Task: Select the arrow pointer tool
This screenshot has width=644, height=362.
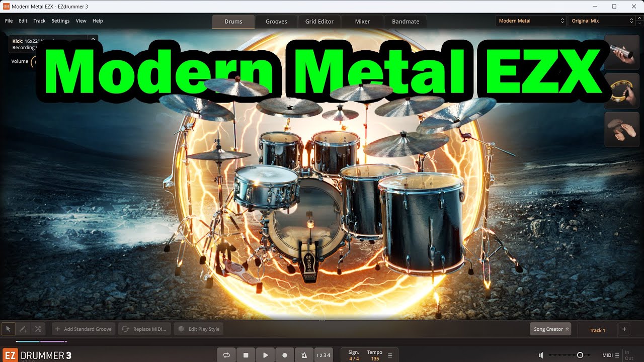Action: (8, 329)
